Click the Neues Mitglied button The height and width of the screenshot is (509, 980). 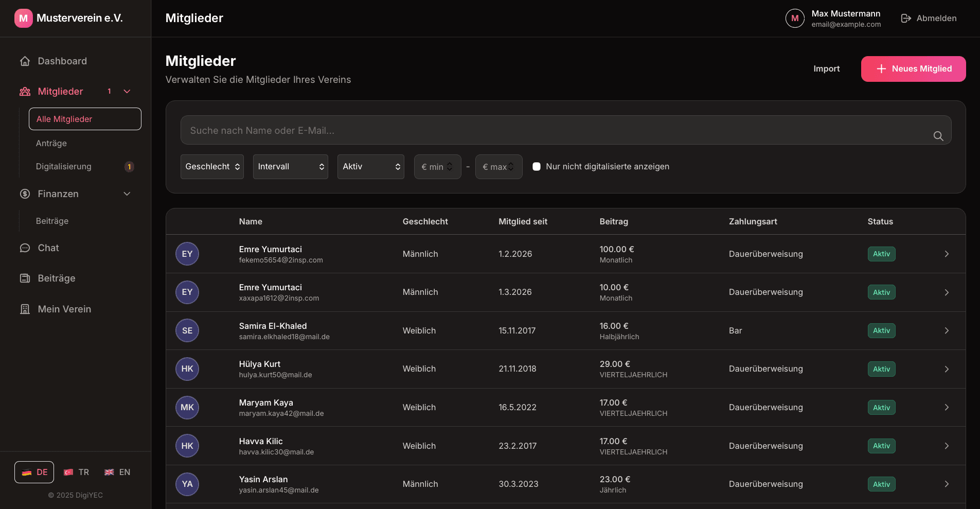(913, 69)
